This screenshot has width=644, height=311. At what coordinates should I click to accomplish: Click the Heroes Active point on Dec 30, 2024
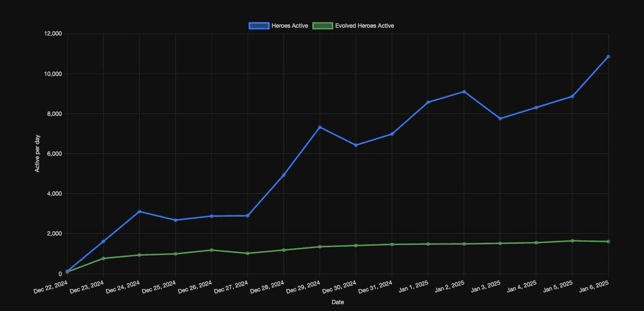click(356, 145)
